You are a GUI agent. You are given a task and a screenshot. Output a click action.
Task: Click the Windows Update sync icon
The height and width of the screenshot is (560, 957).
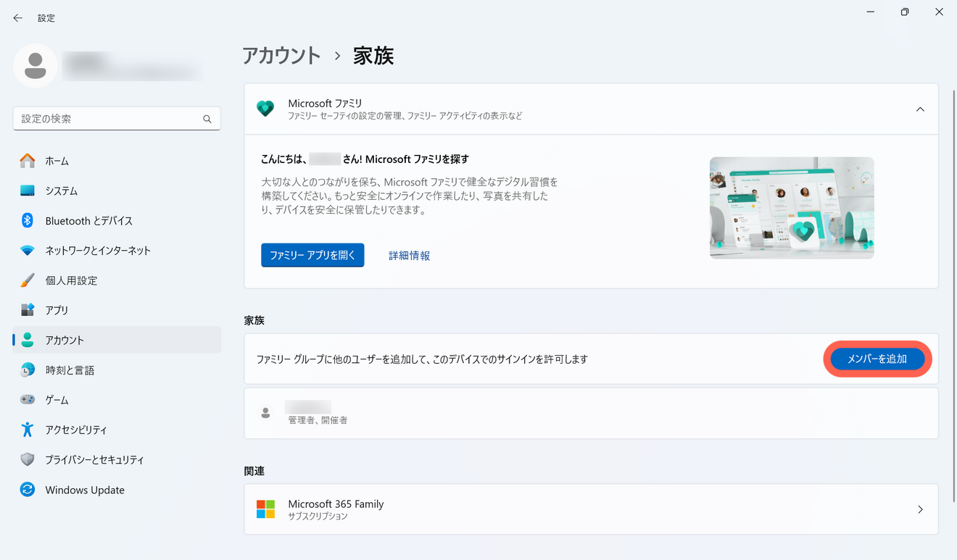28,490
